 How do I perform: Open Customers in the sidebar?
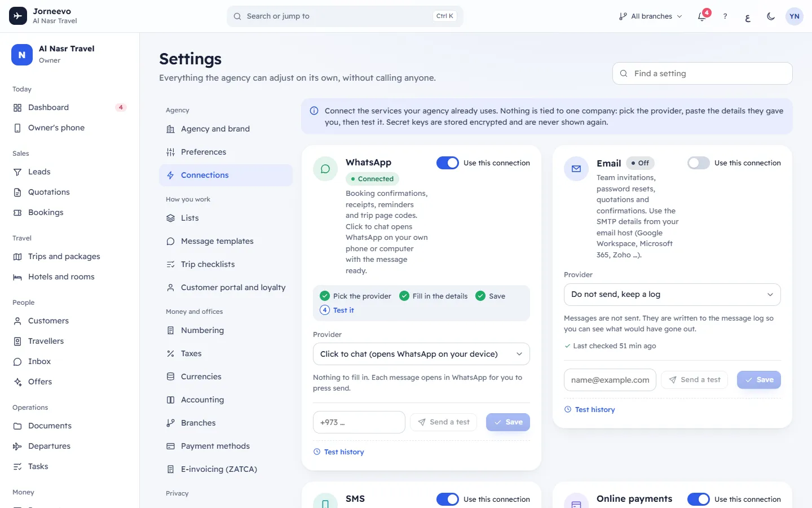click(70, 321)
